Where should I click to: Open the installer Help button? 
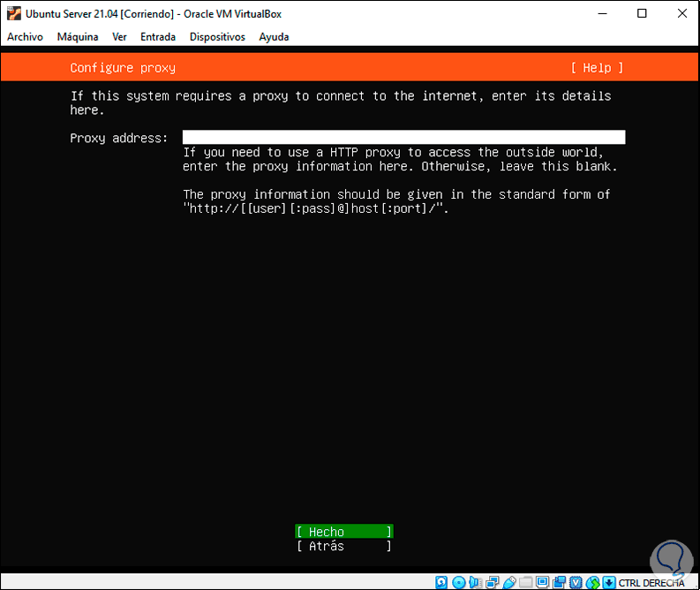pos(597,68)
